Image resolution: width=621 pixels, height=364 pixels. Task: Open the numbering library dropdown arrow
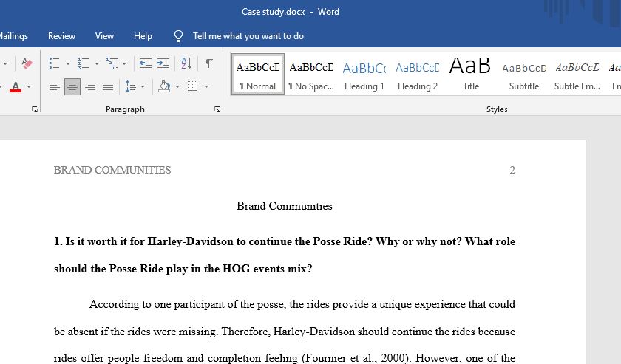(96, 63)
